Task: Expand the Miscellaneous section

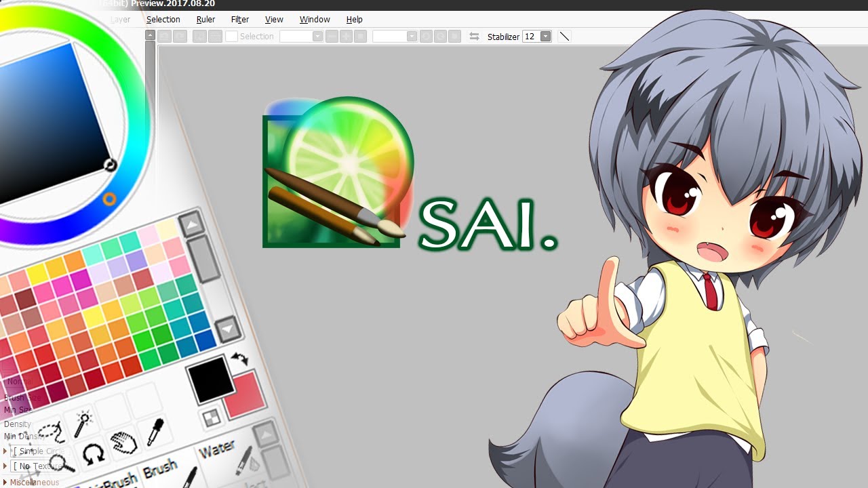Action: click(x=5, y=483)
